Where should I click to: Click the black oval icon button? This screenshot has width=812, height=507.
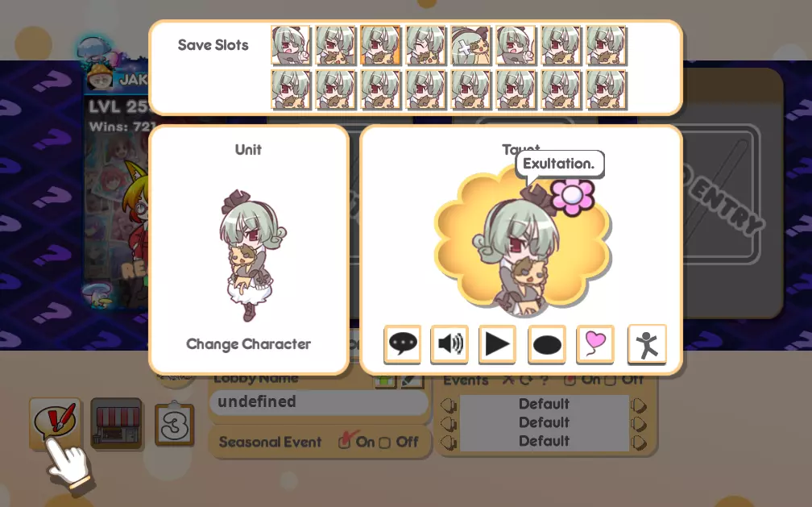pyautogui.click(x=547, y=343)
